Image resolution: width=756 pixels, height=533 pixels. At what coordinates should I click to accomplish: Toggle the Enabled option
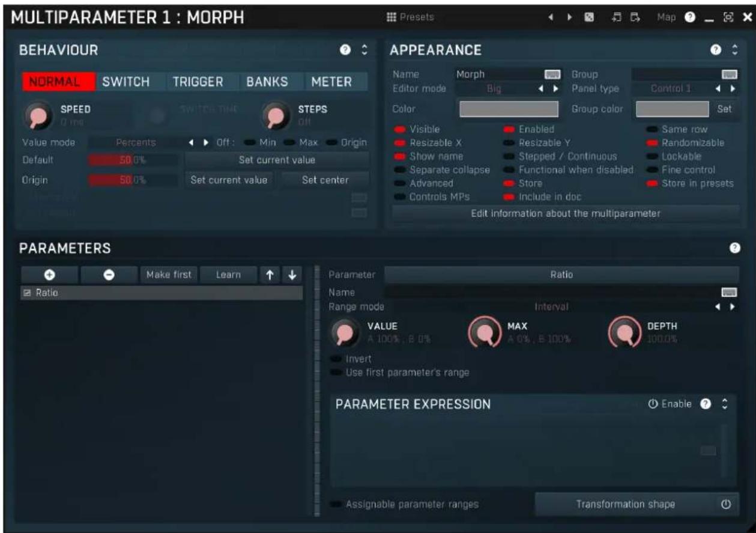pyautogui.click(x=528, y=129)
